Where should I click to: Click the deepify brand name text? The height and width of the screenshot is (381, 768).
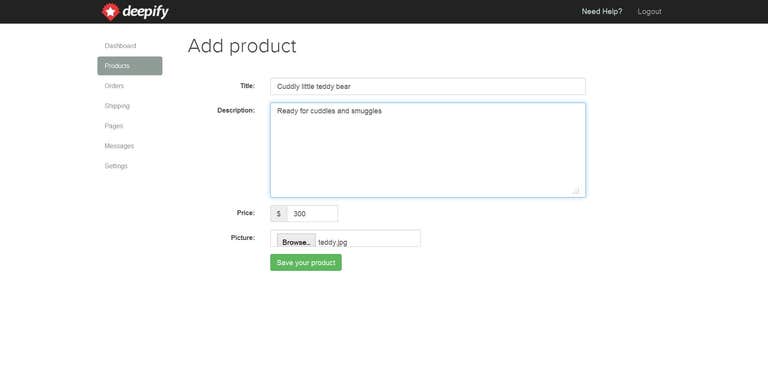point(145,12)
